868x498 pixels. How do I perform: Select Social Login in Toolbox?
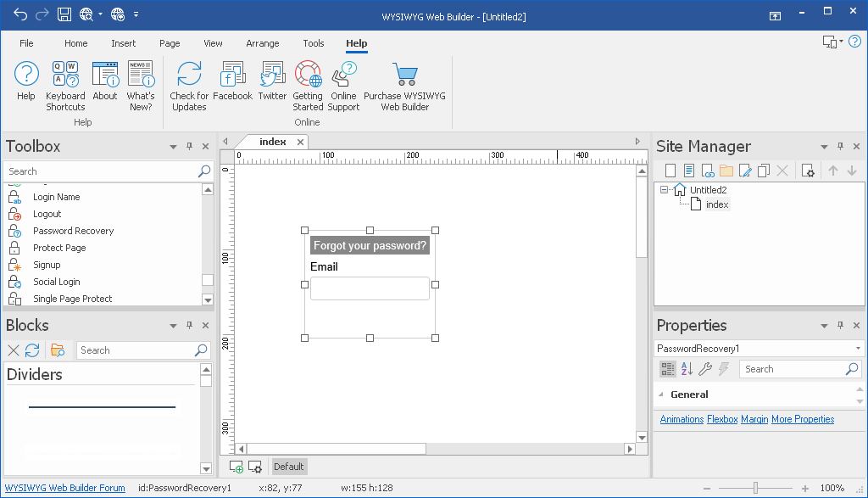click(57, 282)
